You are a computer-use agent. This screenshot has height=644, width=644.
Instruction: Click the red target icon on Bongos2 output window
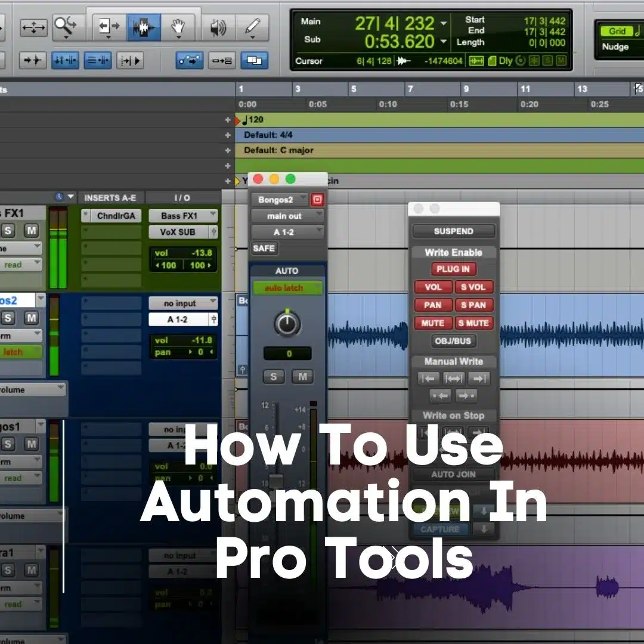coord(316,199)
